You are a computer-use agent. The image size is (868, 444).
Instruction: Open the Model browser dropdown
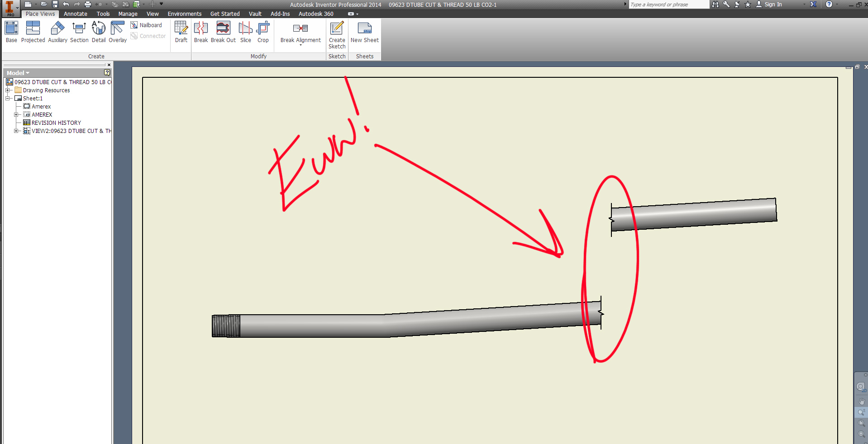tap(18, 73)
